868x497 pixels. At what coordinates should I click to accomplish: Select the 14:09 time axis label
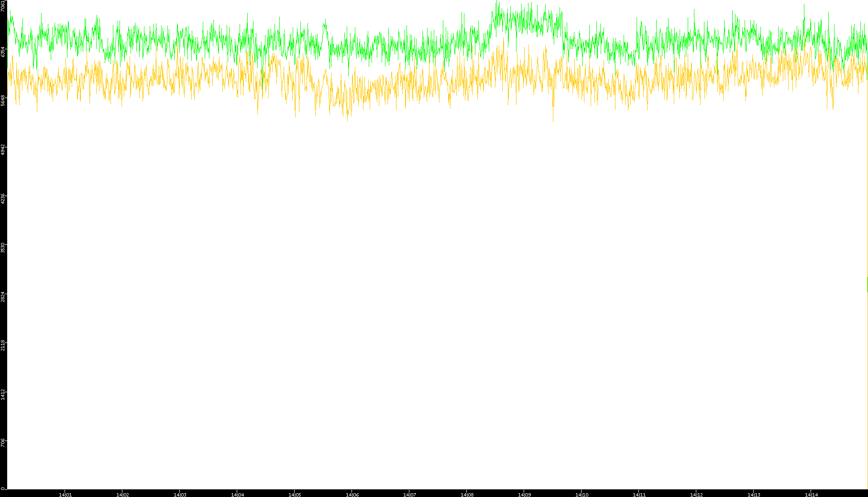pyautogui.click(x=524, y=495)
